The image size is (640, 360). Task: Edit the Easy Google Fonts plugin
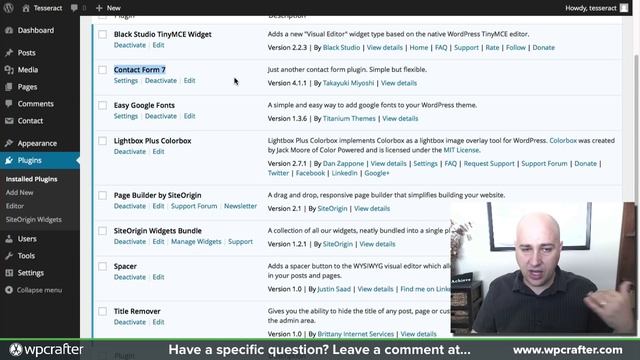click(x=189, y=116)
